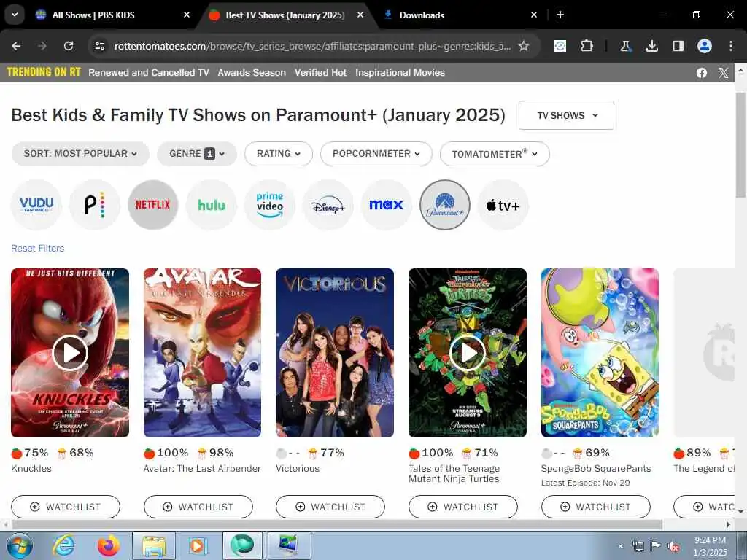Open the Sort: Most Popular dropdown

coord(80,154)
